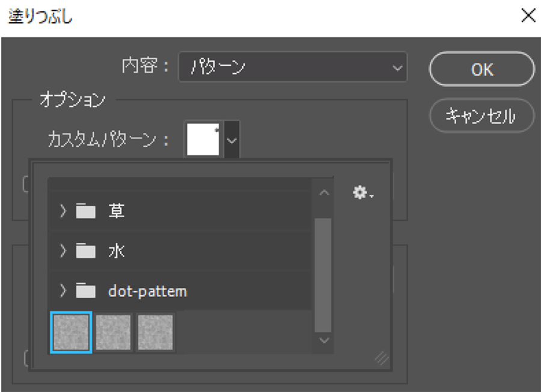541x392 pixels.
Task: Choose the second gray pattern thumbnail
Action: coord(114,332)
